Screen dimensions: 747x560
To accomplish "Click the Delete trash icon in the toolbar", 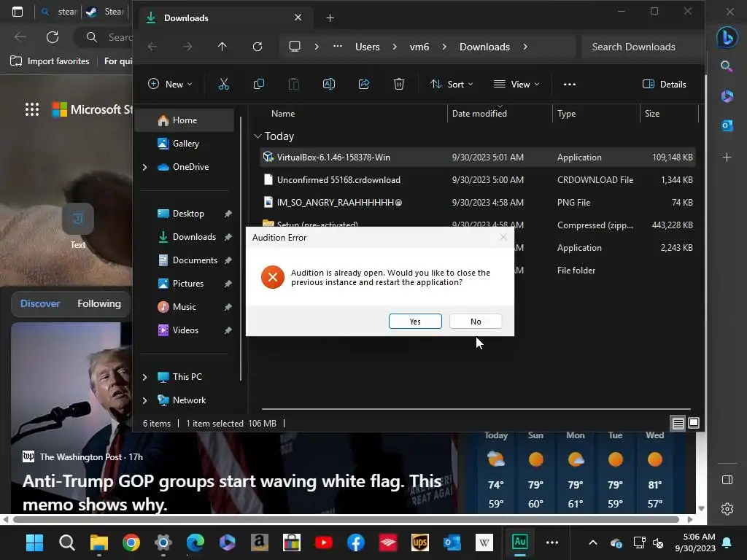I will click(x=399, y=85).
